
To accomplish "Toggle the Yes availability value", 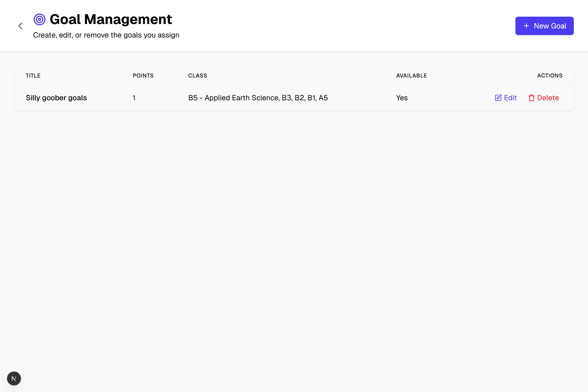I will pyautogui.click(x=401, y=98).
